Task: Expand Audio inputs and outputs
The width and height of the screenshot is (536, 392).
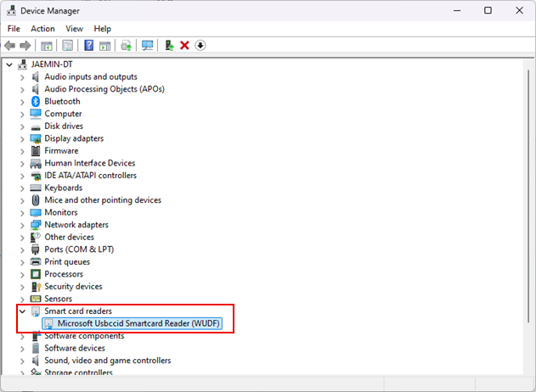Action: (x=22, y=77)
